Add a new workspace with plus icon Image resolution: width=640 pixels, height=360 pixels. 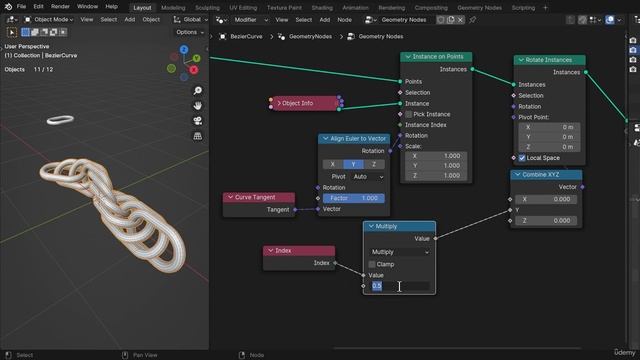(x=545, y=7)
